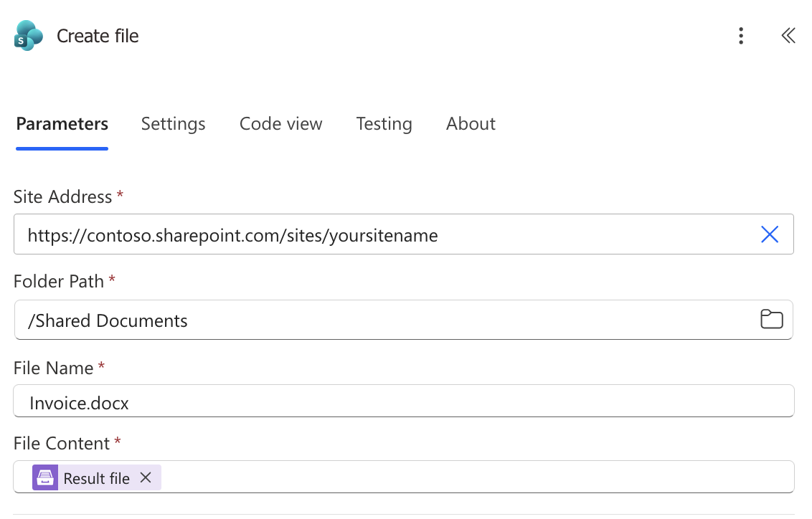The image size is (812, 519).
Task: Switch to the Settings tab
Action: point(173,123)
